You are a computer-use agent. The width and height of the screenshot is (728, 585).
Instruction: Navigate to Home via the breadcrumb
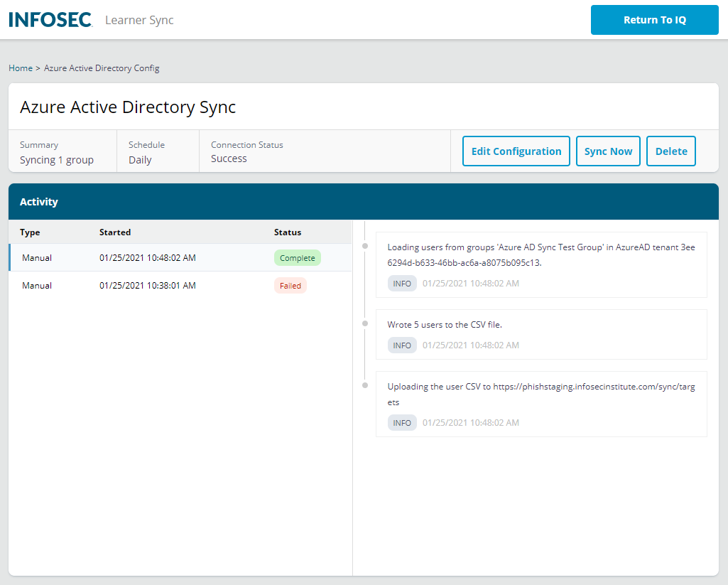pyautogui.click(x=20, y=68)
